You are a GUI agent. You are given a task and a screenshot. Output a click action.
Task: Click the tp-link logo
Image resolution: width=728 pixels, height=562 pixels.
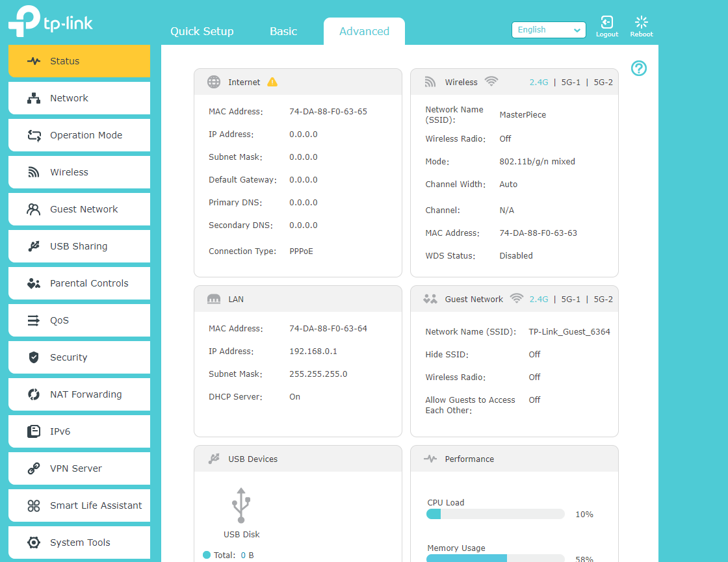(x=51, y=21)
